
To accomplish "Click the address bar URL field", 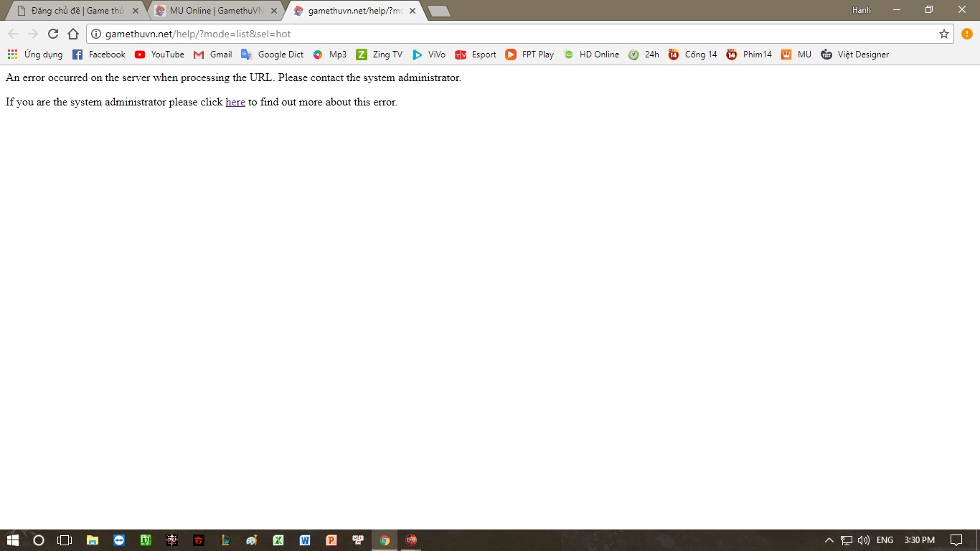I will tap(502, 34).
